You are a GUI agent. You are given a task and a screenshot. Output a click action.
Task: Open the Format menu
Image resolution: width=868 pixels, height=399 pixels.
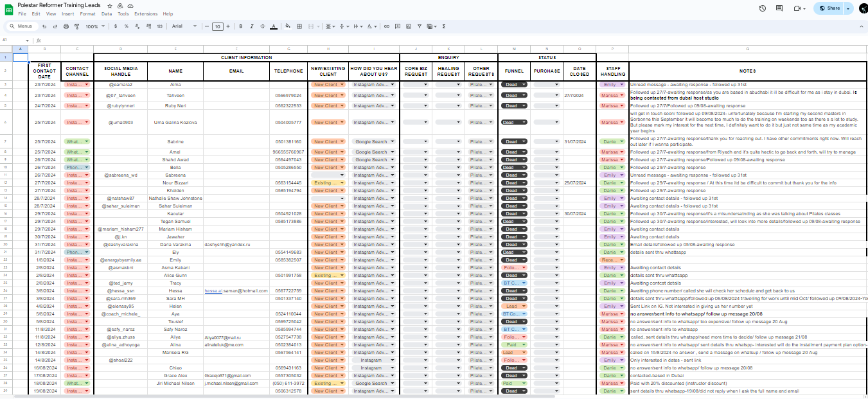point(88,13)
